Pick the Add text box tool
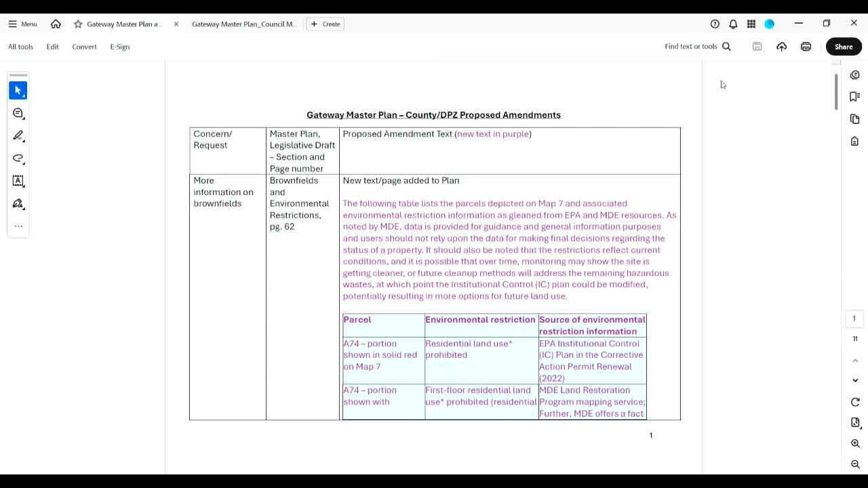The width and height of the screenshot is (868, 488). point(18,181)
